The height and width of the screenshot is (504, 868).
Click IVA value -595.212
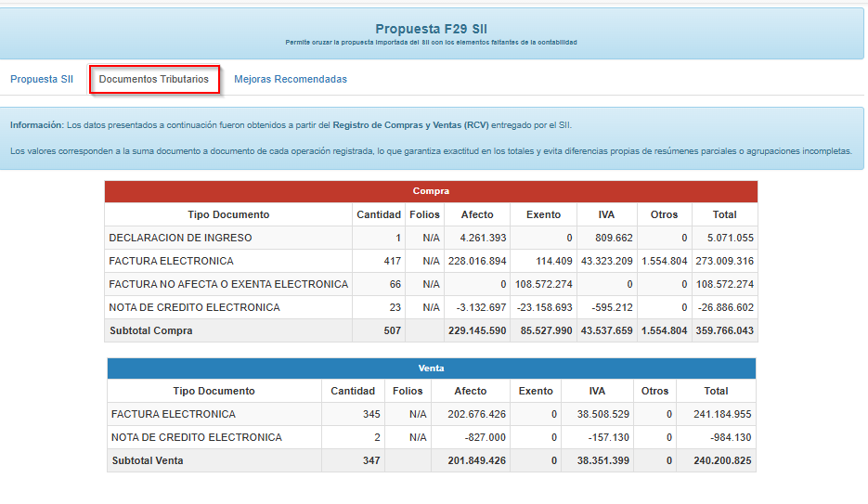pos(613,307)
